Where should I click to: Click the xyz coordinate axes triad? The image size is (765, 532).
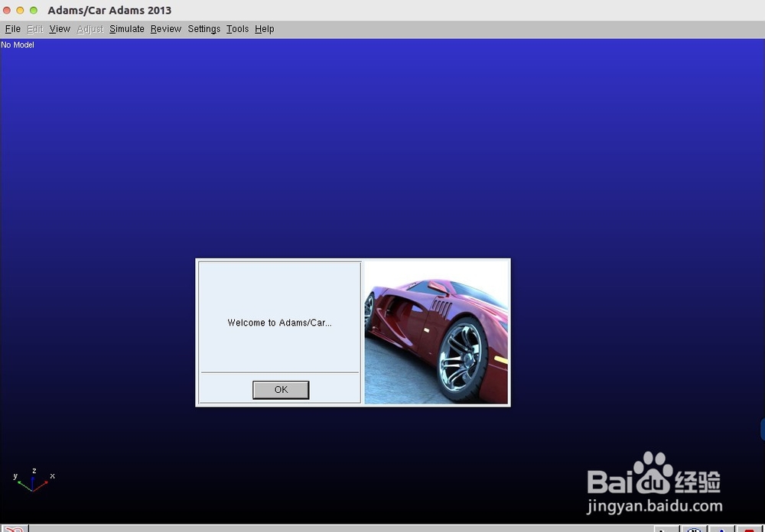(x=34, y=480)
